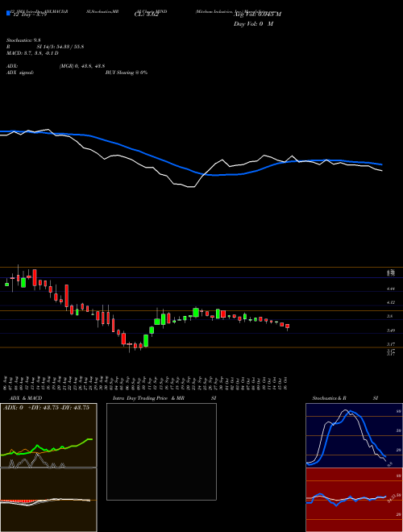Viewport: 403px width, 532px height.
Task: Click the last red candlestick on the chart
Action: pos(287,326)
